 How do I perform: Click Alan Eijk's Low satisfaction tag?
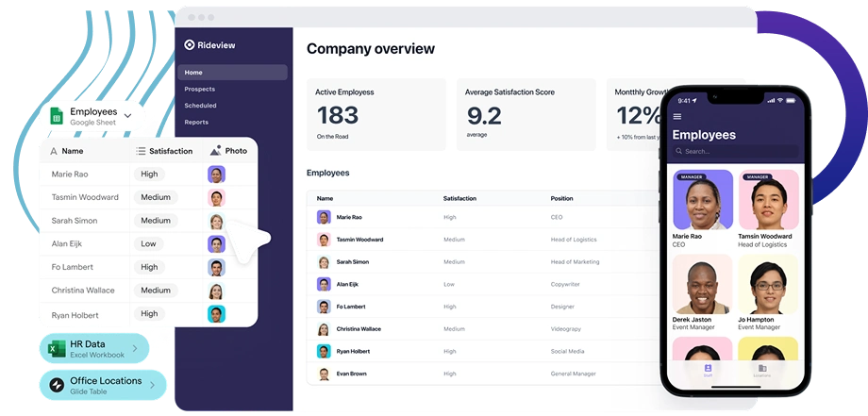tap(149, 243)
